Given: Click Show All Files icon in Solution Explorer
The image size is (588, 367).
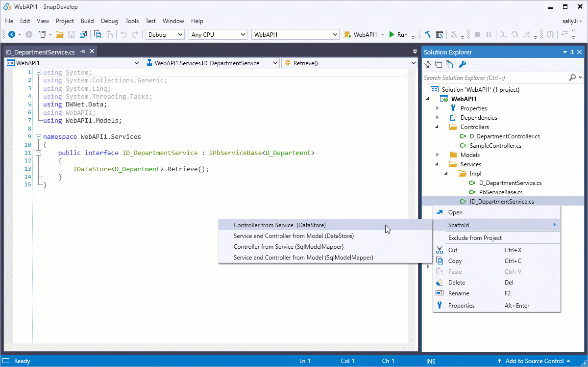Looking at the screenshot, I should pos(449,64).
